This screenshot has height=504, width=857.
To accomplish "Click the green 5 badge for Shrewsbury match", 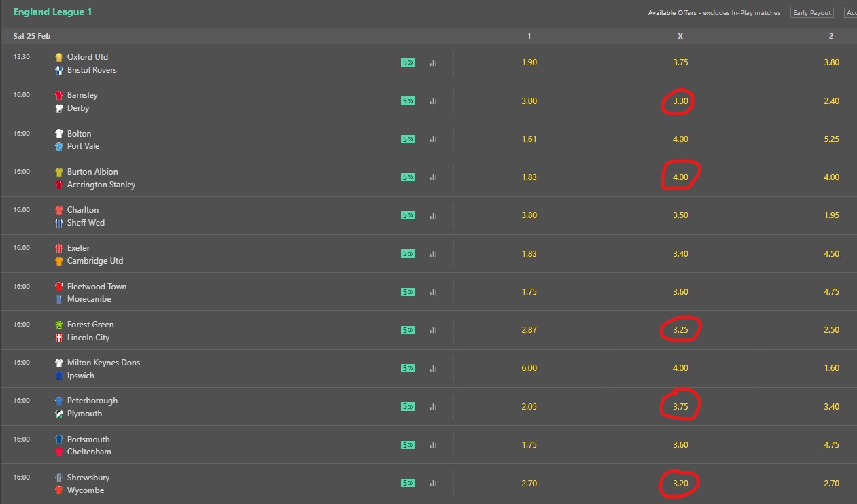I will click(x=408, y=484).
